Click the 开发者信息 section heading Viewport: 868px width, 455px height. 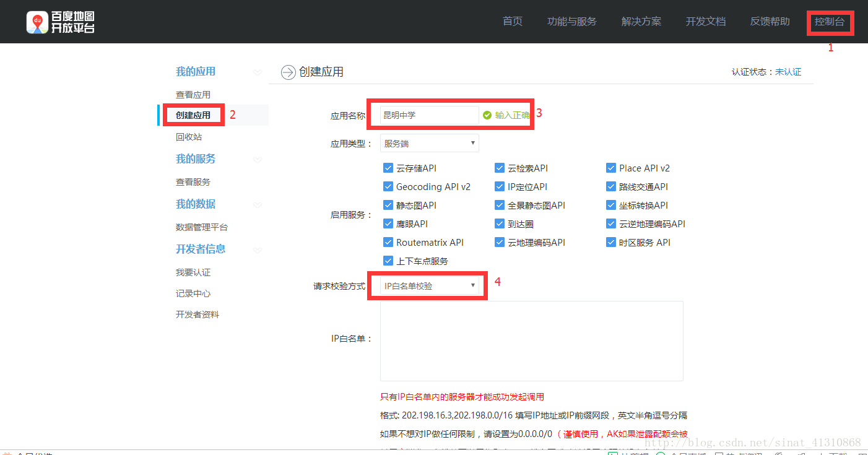point(201,249)
